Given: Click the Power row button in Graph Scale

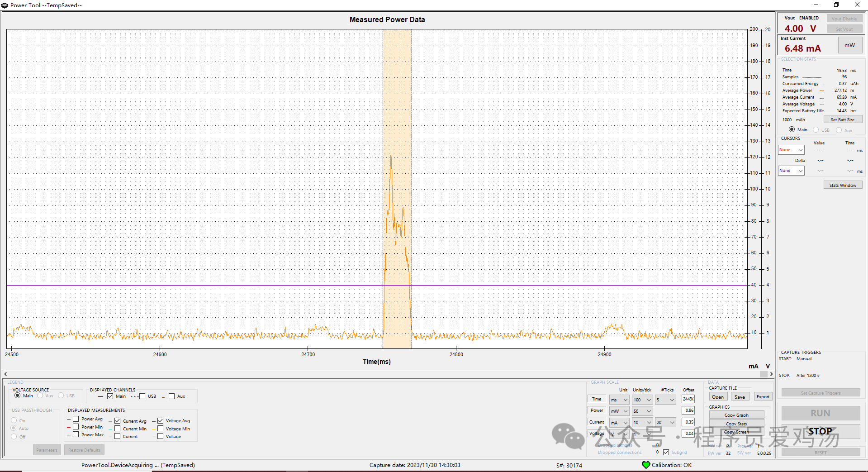Looking at the screenshot, I should 597,410.
